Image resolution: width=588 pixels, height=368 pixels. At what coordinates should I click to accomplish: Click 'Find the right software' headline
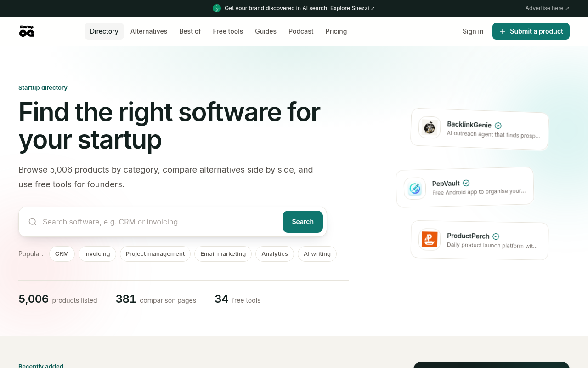click(x=170, y=126)
